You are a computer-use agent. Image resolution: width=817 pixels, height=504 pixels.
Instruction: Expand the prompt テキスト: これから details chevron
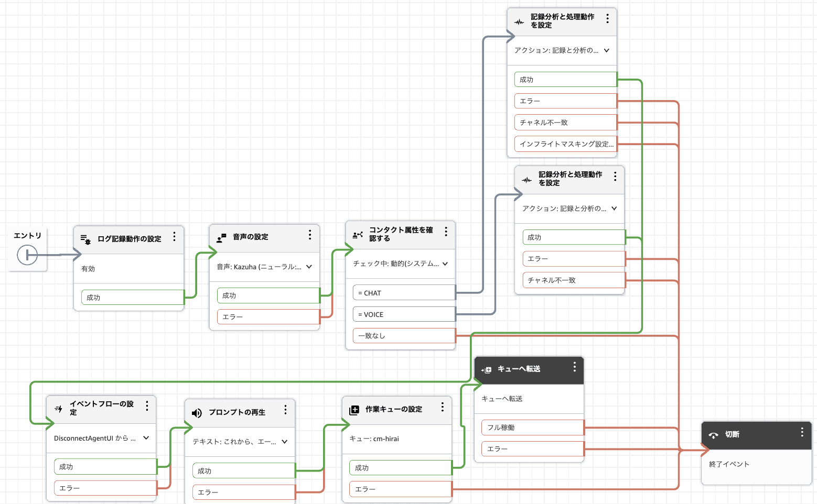click(x=285, y=442)
